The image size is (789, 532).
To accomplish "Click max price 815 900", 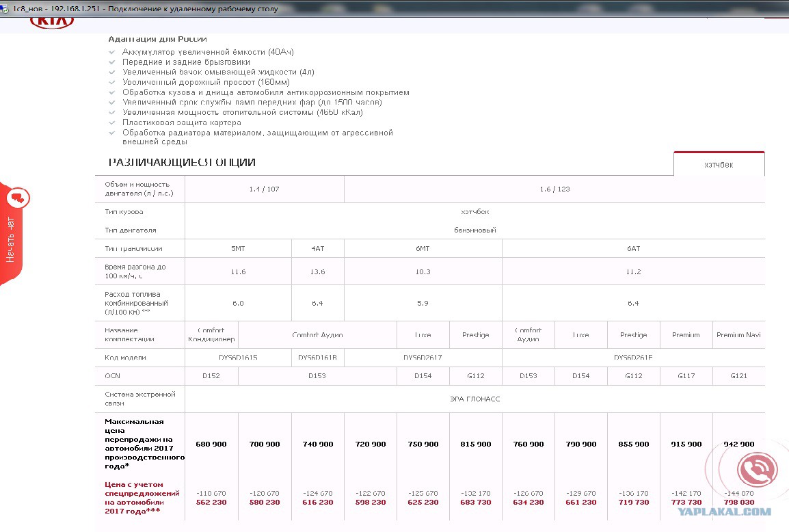I will point(475,444).
